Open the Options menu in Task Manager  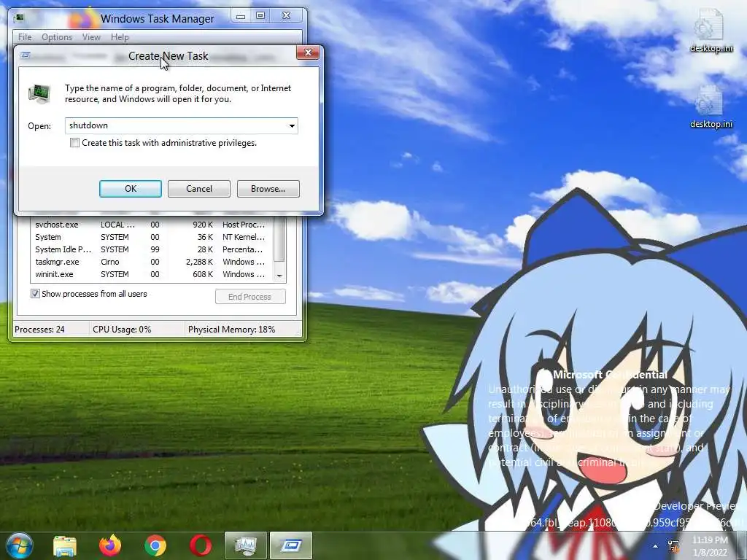pos(57,37)
